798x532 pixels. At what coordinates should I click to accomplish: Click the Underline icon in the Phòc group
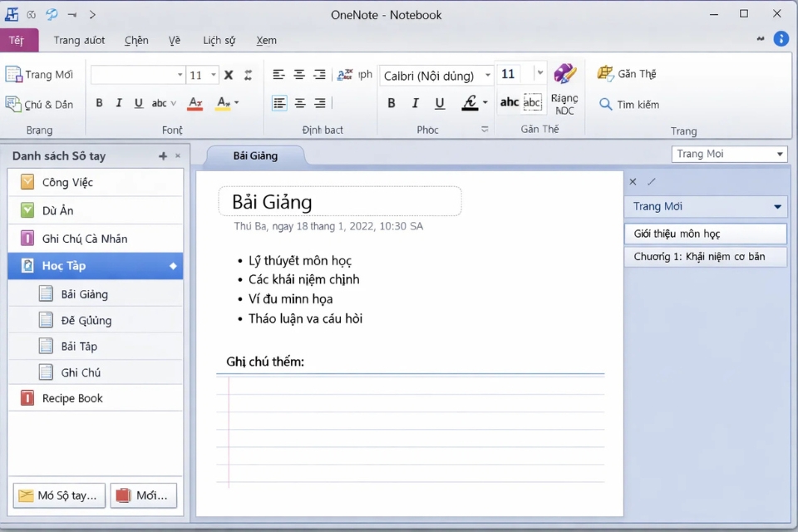click(439, 103)
